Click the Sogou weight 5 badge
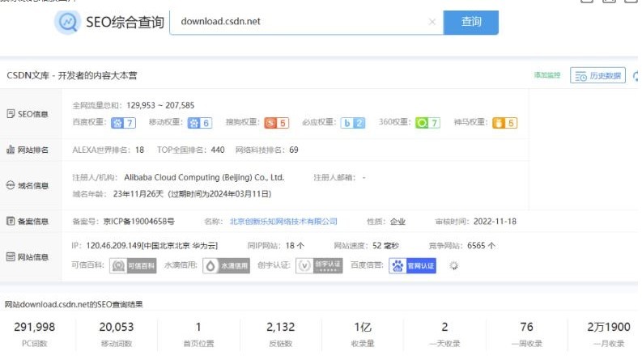The height and width of the screenshot is (364, 642). tap(276, 123)
